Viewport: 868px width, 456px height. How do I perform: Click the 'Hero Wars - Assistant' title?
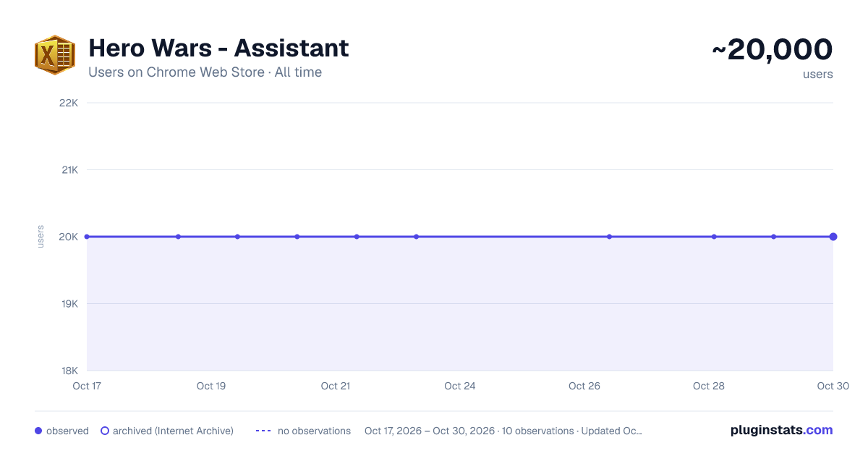coord(218,48)
